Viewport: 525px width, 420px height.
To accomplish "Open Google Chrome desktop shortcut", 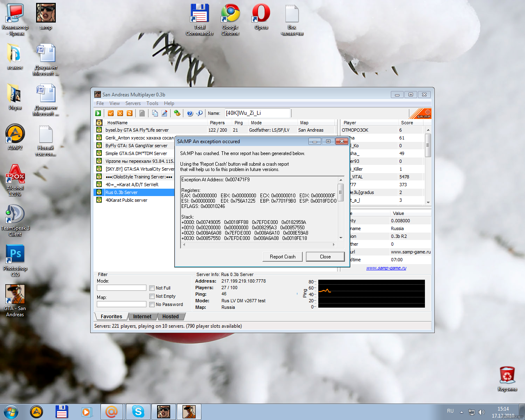I will click(231, 20).
